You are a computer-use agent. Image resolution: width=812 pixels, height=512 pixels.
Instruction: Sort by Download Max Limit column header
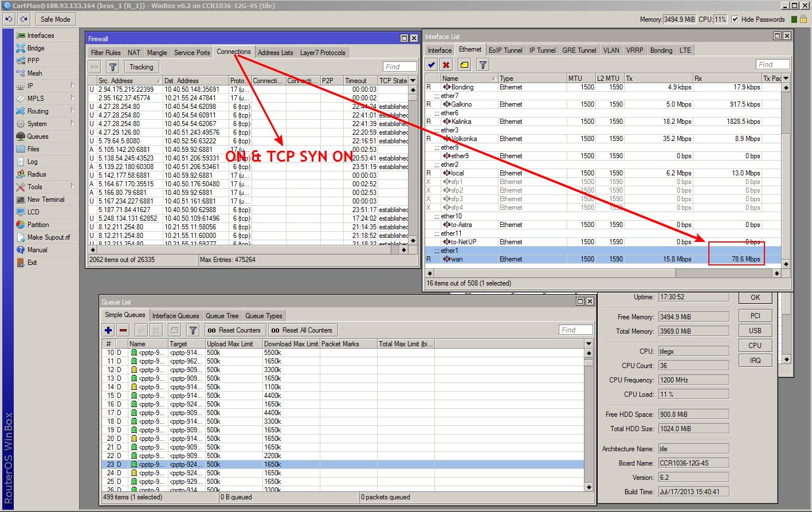(x=291, y=344)
